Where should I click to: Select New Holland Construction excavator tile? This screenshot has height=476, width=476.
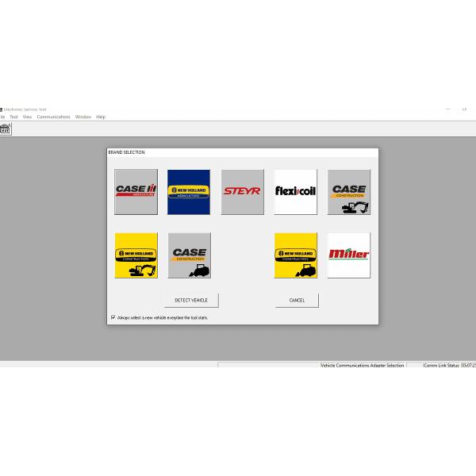pos(136,255)
